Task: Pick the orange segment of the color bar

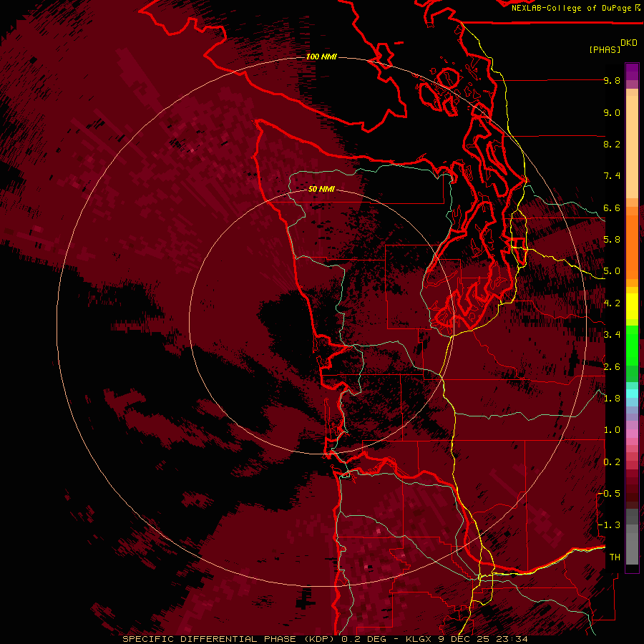Action: tap(632, 246)
